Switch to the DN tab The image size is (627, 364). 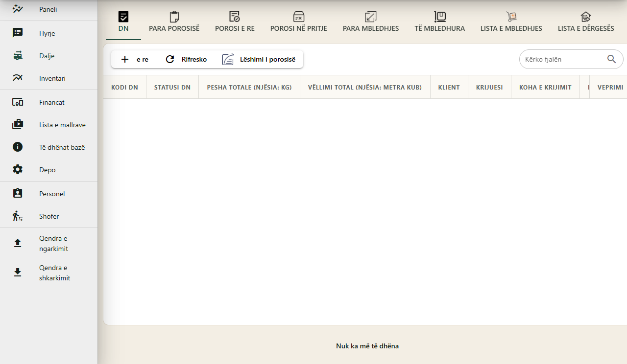coord(123,22)
